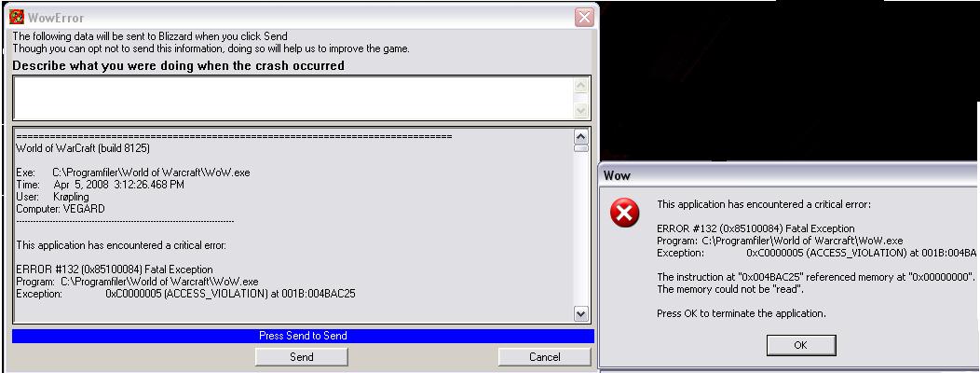
Task: Click the 'World of WarCraft (build 8125)' text line
Action: click(x=83, y=148)
